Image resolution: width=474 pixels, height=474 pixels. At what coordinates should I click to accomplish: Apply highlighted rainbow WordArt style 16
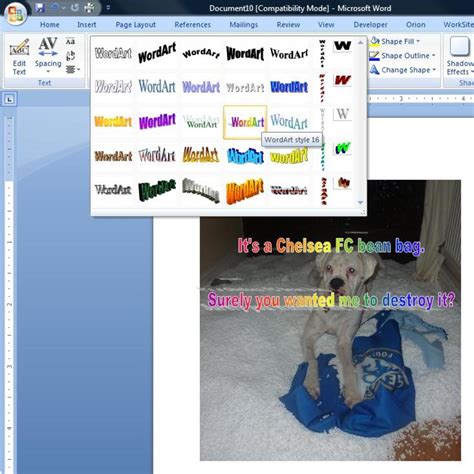click(245, 122)
